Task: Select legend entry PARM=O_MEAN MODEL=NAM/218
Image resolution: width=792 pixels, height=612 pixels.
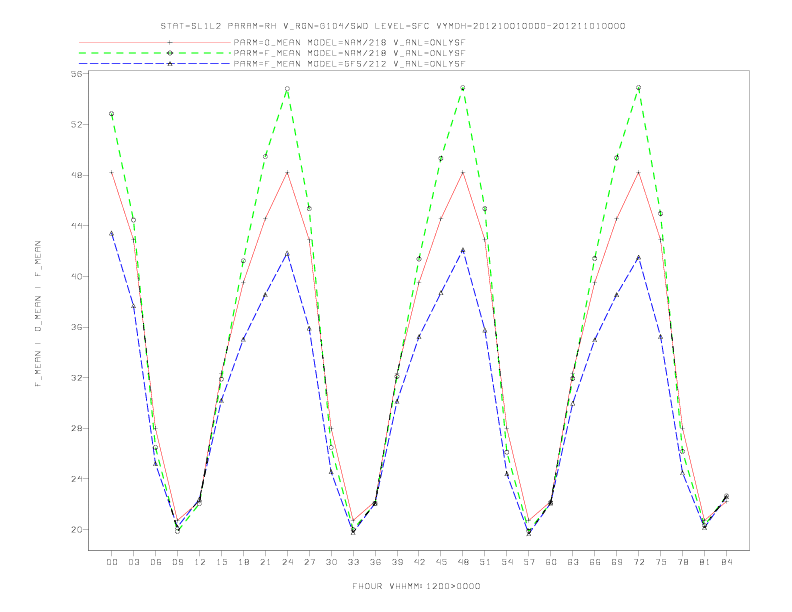Action: point(349,42)
